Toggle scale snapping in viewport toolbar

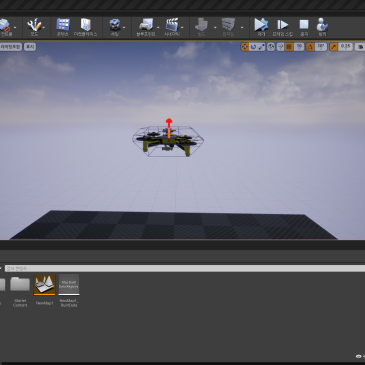click(x=333, y=47)
